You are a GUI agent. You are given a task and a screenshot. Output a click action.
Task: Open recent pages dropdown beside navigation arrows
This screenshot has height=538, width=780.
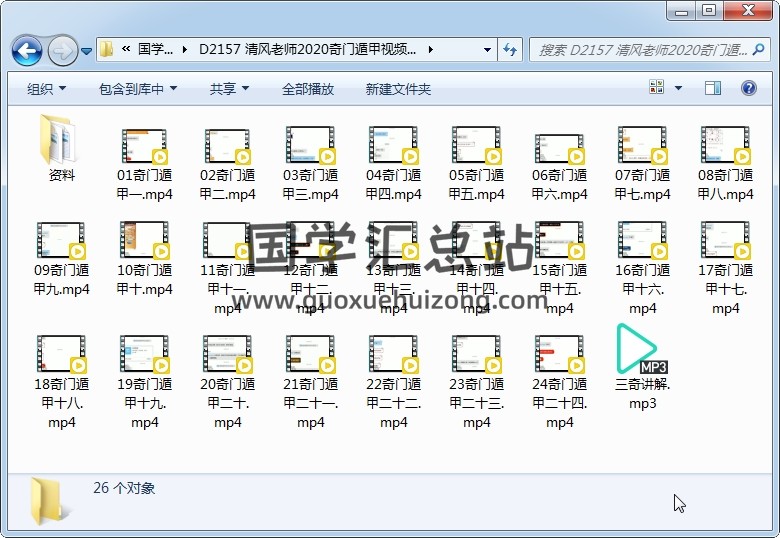pyautogui.click(x=87, y=51)
